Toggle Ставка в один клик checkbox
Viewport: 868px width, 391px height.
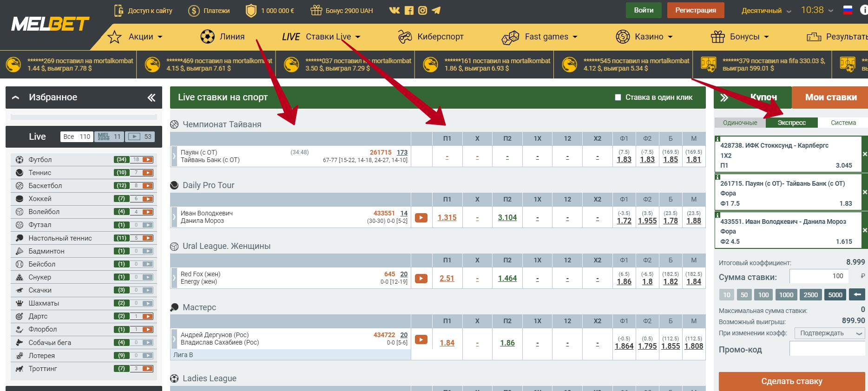(618, 98)
